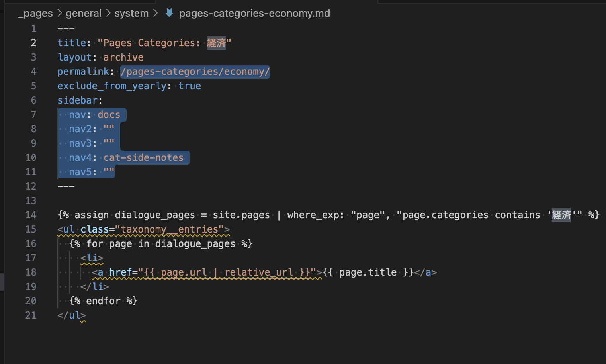606x364 pixels.
Task: Click the closing --- on line 12
Action: [66, 186]
